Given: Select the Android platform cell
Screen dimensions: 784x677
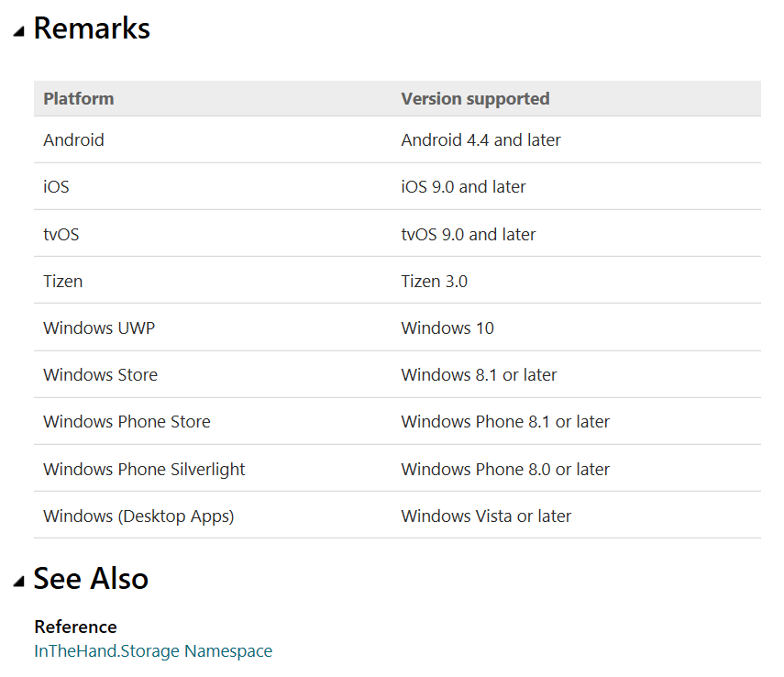Looking at the screenshot, I should coord(73,140).
